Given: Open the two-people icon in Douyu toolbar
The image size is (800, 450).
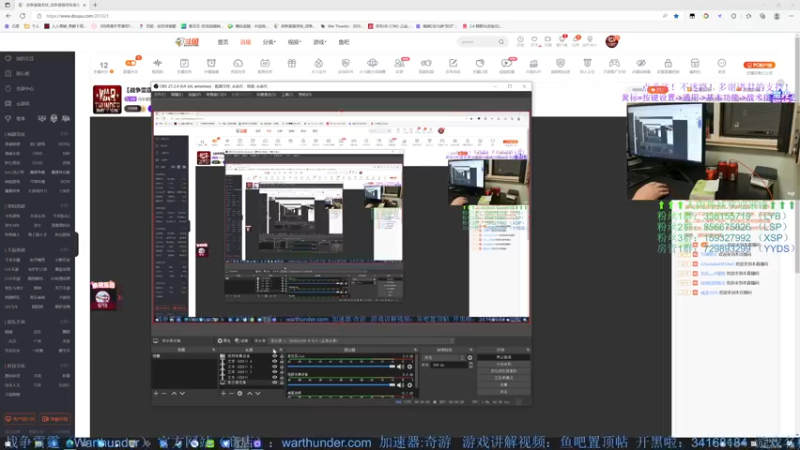Looking at the screenshot, I should pos(399,63).
